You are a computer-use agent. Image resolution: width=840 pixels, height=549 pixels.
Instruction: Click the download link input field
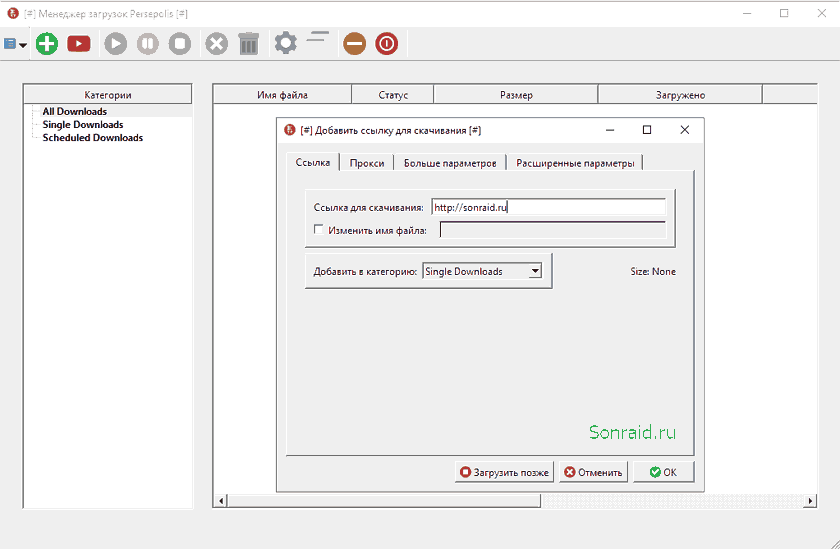[549, 207]
